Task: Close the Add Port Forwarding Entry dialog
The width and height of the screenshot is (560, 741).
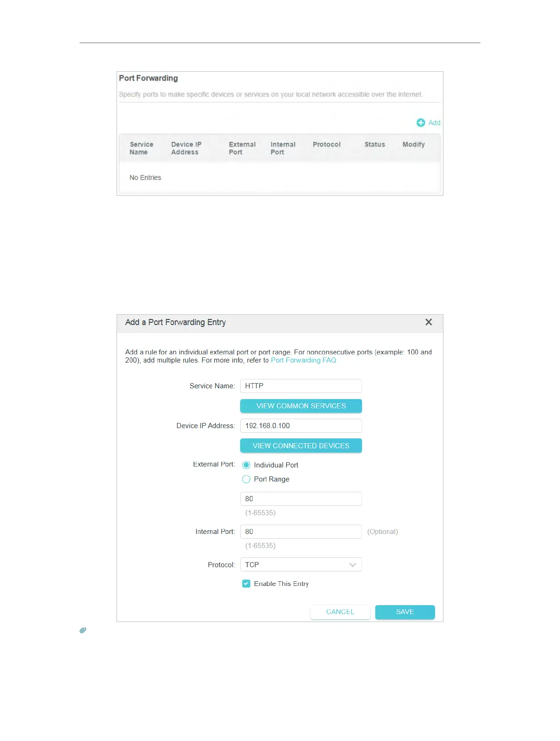Action: click(x=428, y=322)
